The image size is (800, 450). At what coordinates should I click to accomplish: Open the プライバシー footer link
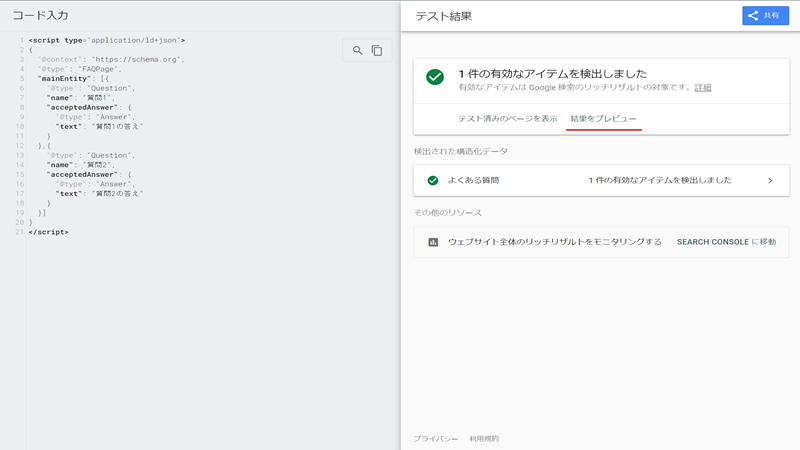(436, 439)
